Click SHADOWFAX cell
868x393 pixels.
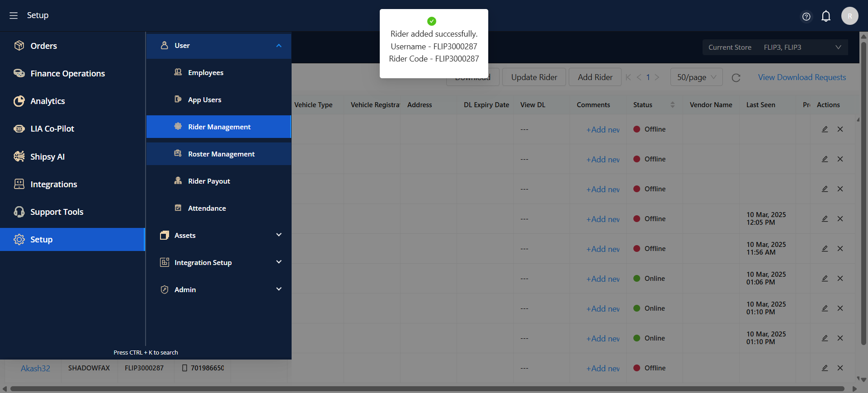tap(89, 368)
